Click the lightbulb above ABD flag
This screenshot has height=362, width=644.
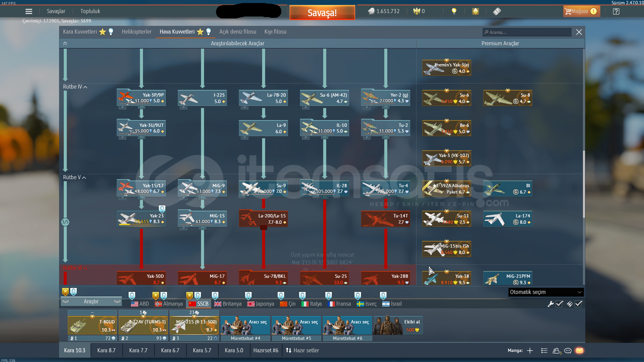pos(132,296)
